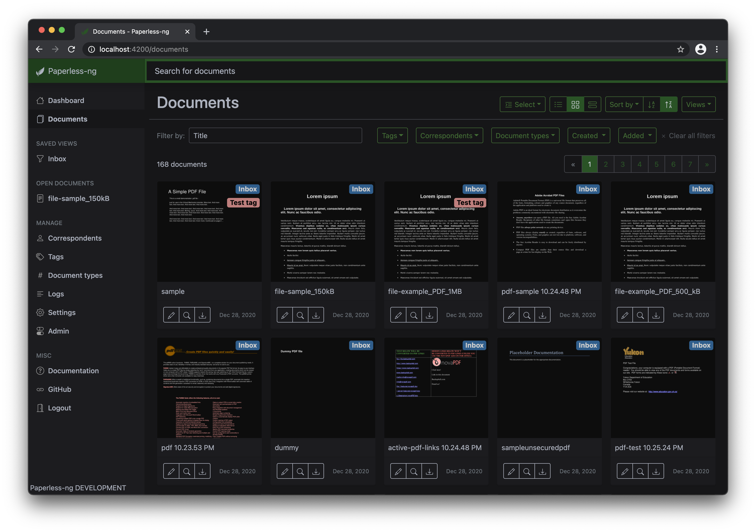Download the file-sample_150kB document
The image size is (756, 532).
pos(316,315)
